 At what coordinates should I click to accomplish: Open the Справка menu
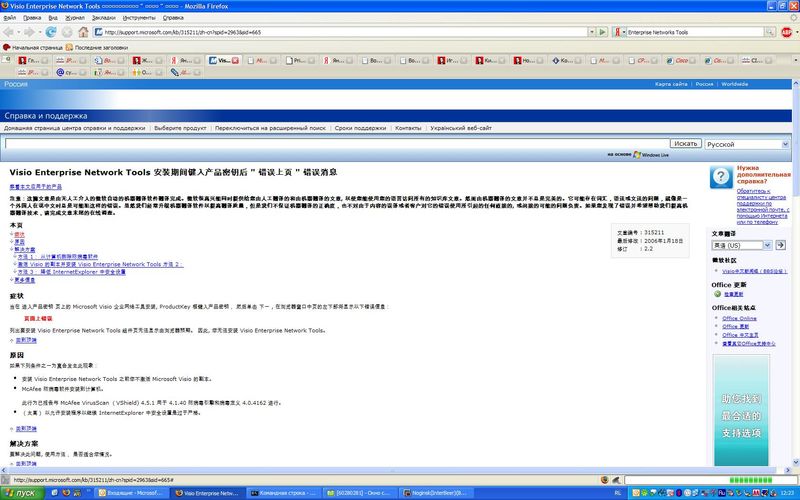(x=173, y=17)
